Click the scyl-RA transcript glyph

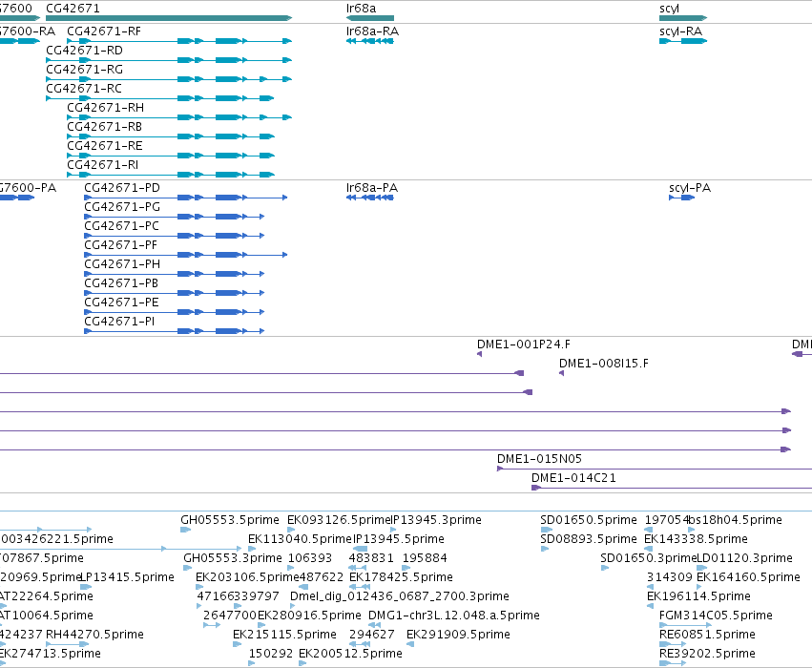[x=683, y=41]
